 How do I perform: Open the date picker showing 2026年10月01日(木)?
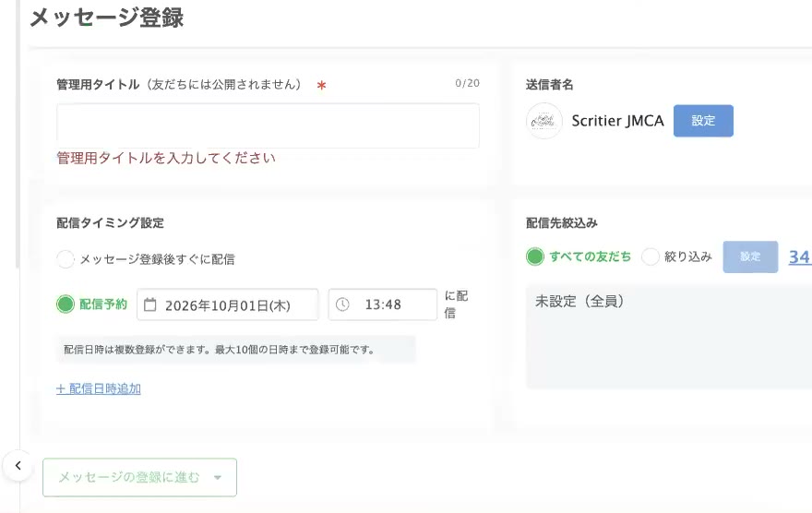coord(227,304)
